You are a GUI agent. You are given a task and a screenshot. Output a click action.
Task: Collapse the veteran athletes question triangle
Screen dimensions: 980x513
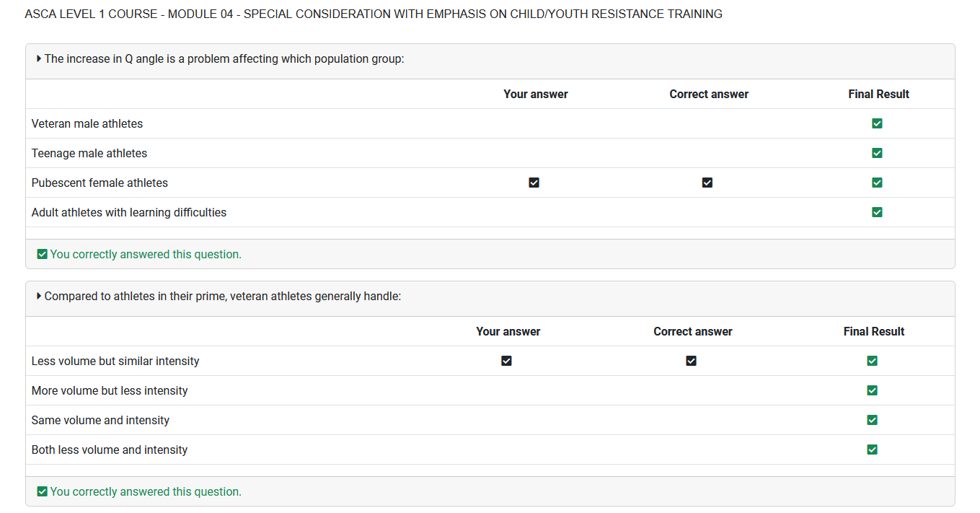pos(39,296)
